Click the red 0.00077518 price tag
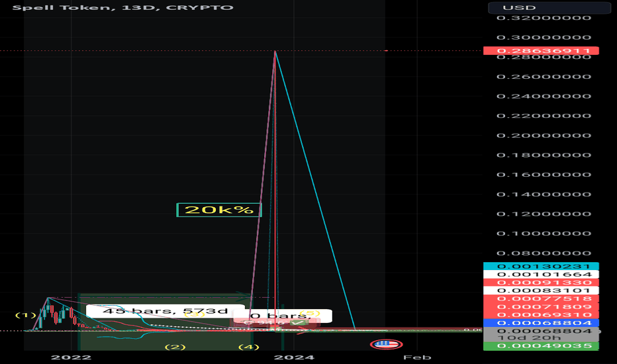617x364 pixels. click(541, 298)
